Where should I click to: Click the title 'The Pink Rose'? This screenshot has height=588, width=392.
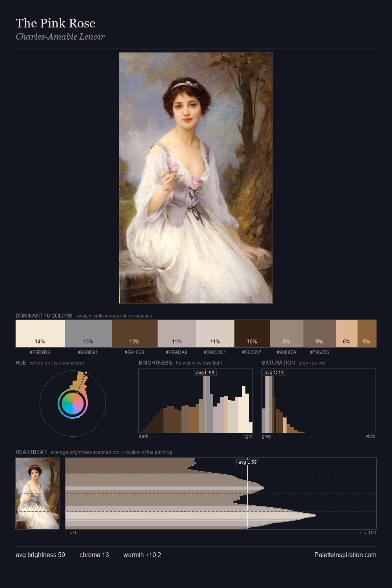tap(56, 23)
